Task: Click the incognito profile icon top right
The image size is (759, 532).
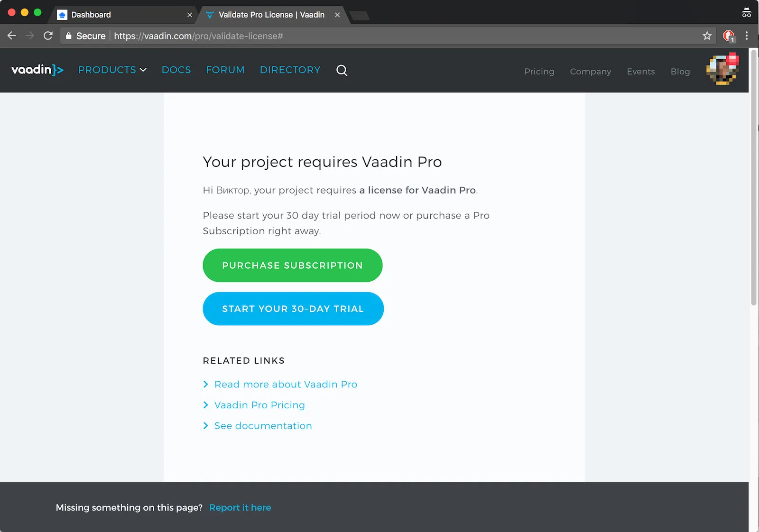Action: pos(746,12)
